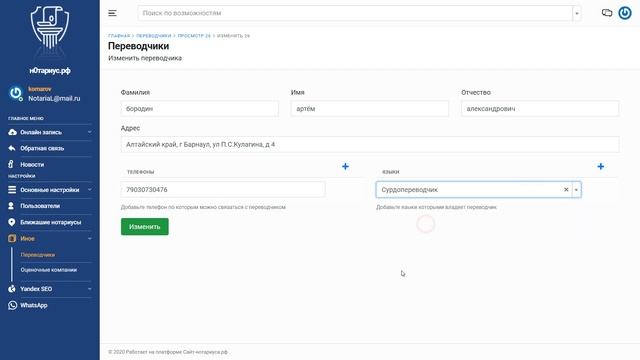Click the Пользователи person icon
This screenshot has width=640, height=360.
coord(11,206)
